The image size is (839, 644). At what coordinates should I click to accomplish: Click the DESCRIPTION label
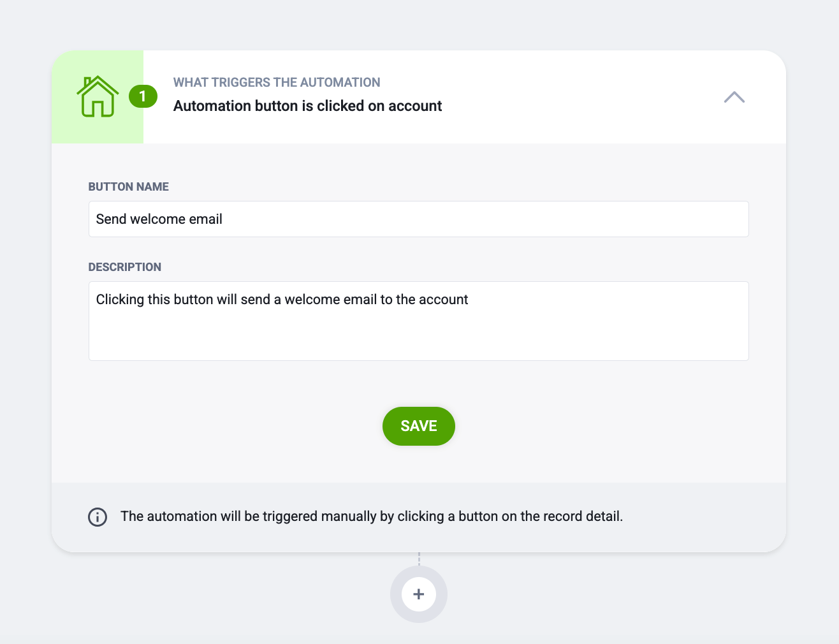point(125,267)
